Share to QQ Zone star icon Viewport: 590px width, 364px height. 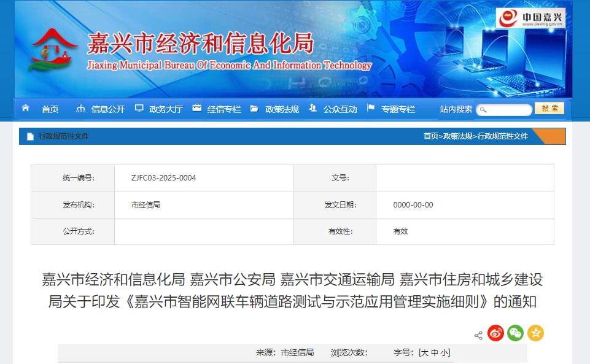coord(535,333)
